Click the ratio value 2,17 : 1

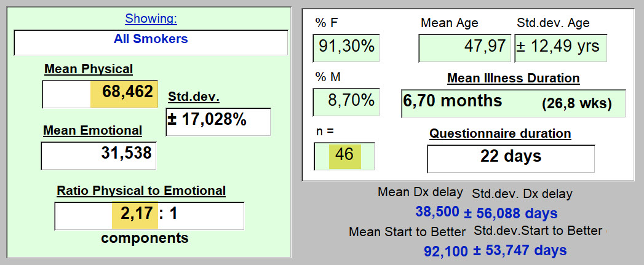point(149,216)
